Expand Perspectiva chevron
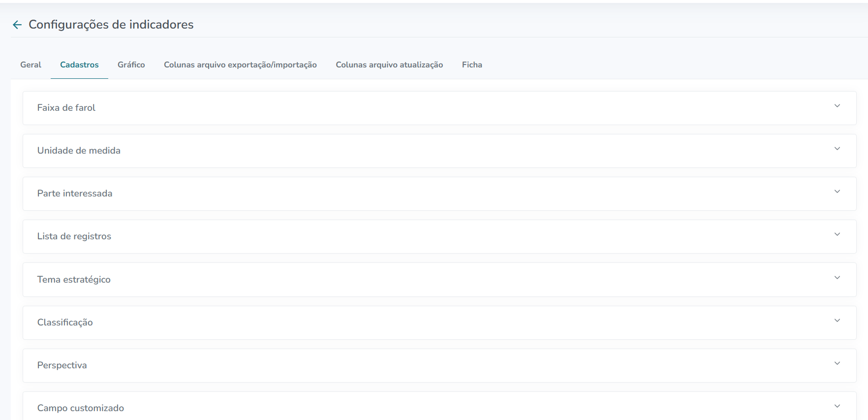Viewport: 868px width, 420px height. coord(837,363)
